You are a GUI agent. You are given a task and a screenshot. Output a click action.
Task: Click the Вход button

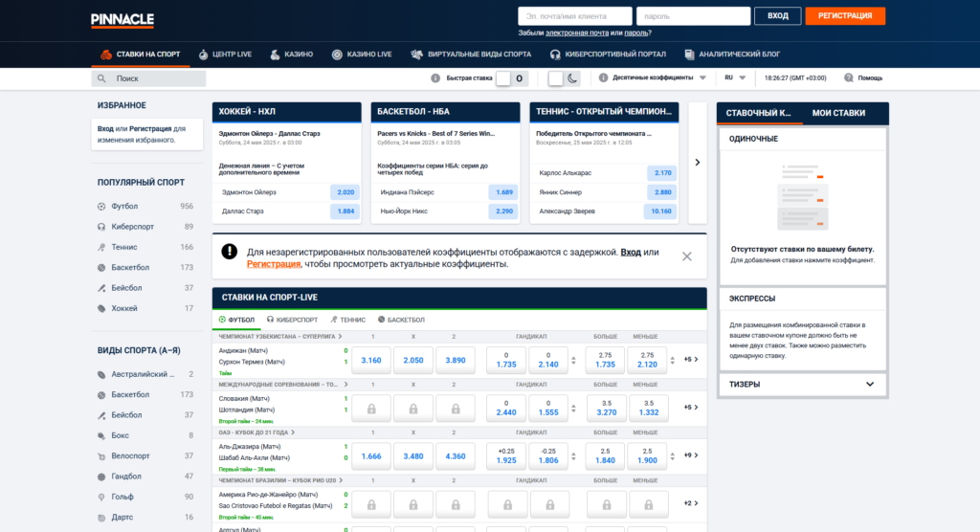(x=777, y=16)
